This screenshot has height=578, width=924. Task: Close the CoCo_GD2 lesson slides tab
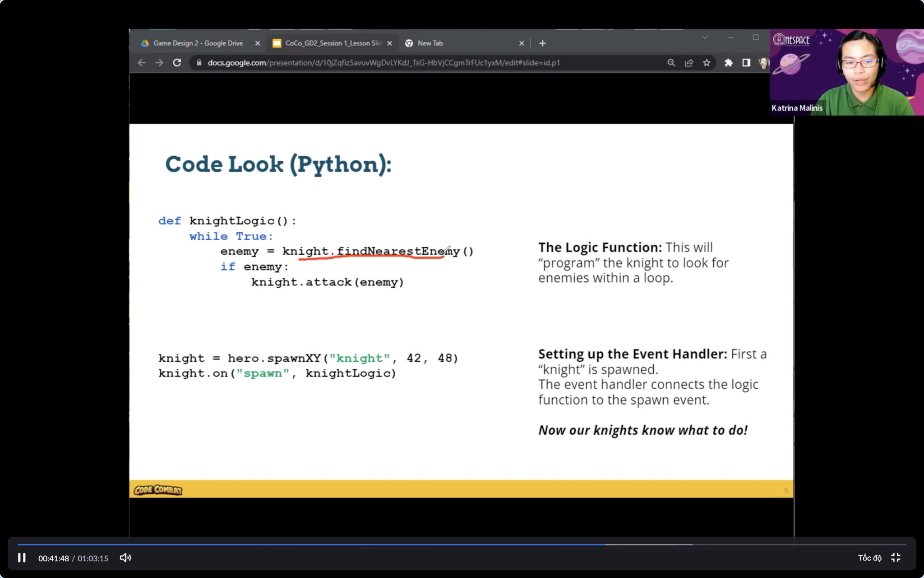(389, 43)
